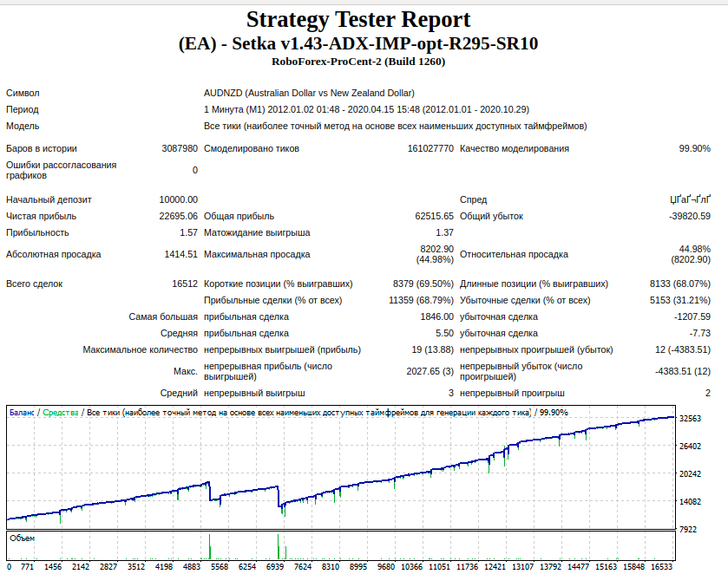This screenshot has width=728, height=574.
Task: Click largest loss trade value -1207.59
Action: pos(692,317)
